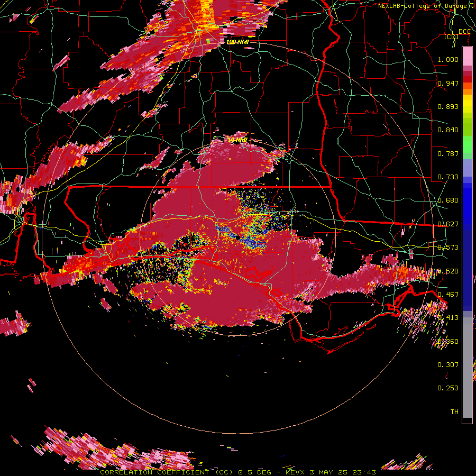Click the 100 NMI range ring label
476x476 pixels.
237,42
